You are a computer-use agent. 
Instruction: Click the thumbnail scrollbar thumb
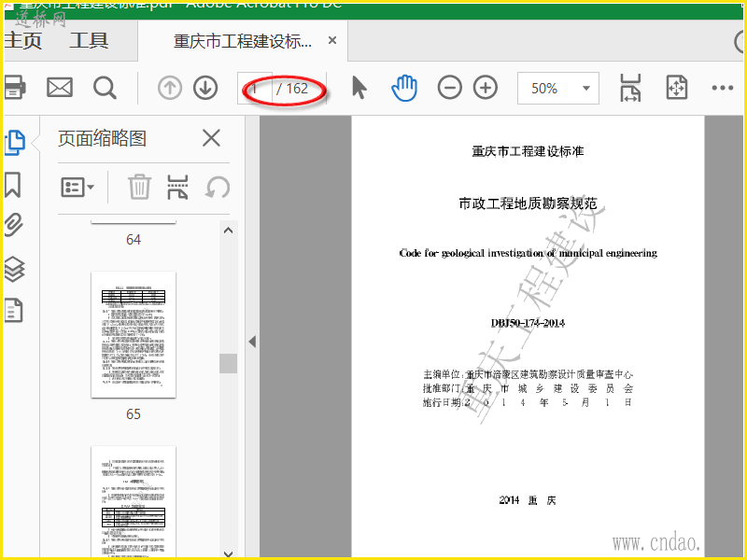(228, 363)
